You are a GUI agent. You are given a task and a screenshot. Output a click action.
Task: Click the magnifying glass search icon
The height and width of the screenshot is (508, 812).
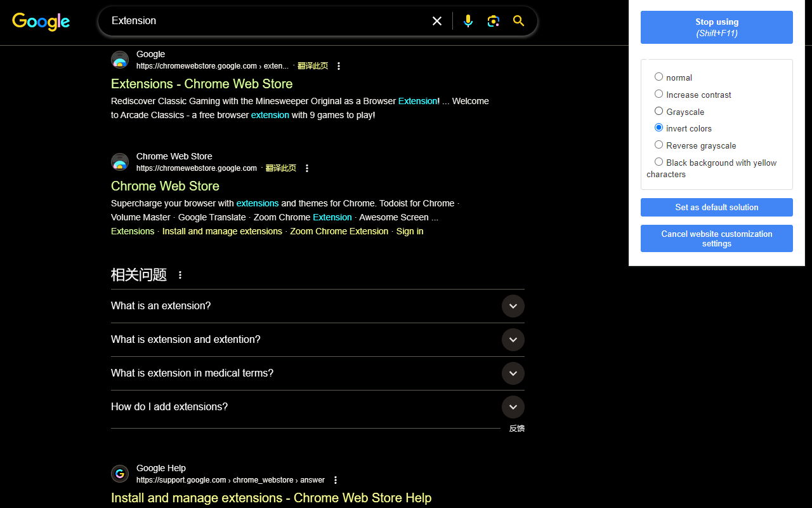[x=519, y=21]
